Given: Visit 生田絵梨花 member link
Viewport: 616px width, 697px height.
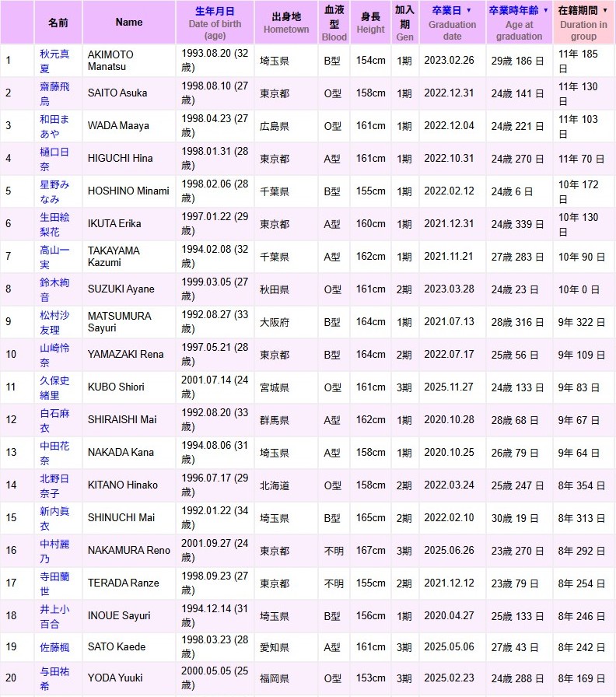Looking at the screenshot, I should pos(54,224).
